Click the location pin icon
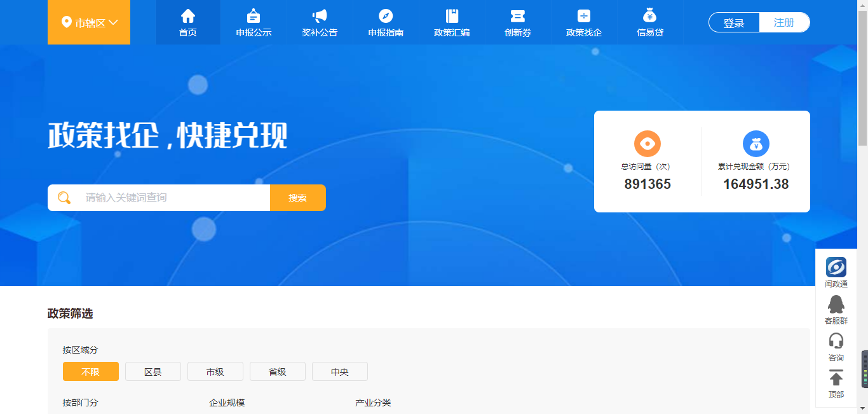This screenshot has height=414, width=868. point(66,22)
